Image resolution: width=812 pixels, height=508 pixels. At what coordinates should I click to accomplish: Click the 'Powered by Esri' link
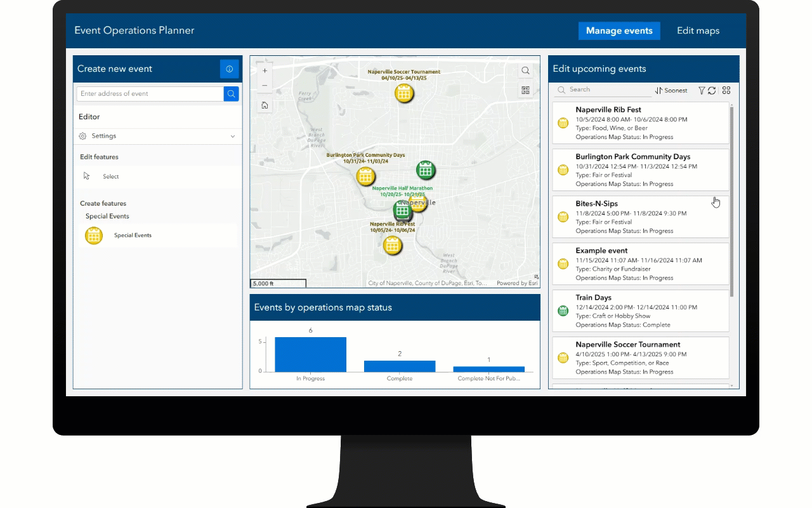517,284
